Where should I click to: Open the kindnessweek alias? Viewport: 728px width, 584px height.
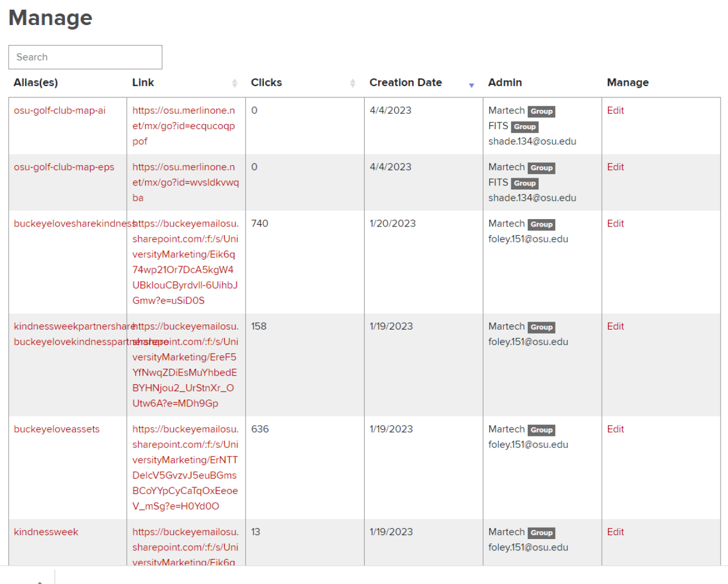[x=45, y=532]
